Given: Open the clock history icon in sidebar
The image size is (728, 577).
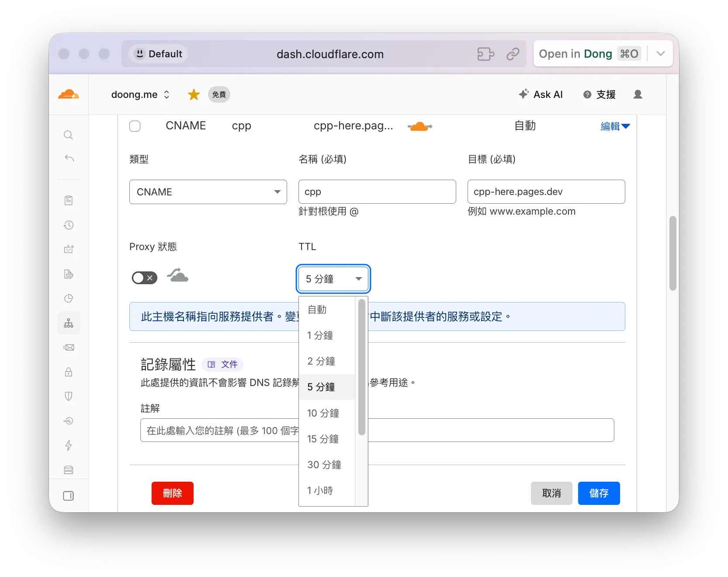Looking at the screenshot, I should pyautogui.click(x=69, y=225).
